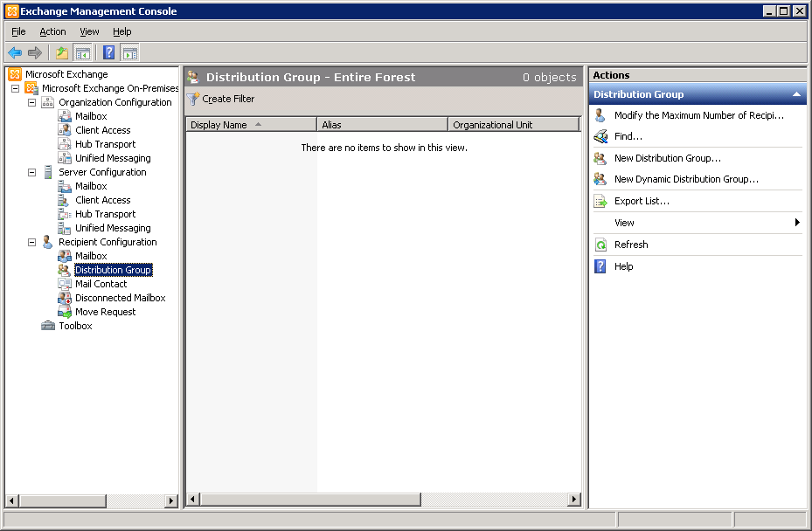Expand the View submenu arrow in Actions
The image size is (812, 531).
tap(797, 223)
